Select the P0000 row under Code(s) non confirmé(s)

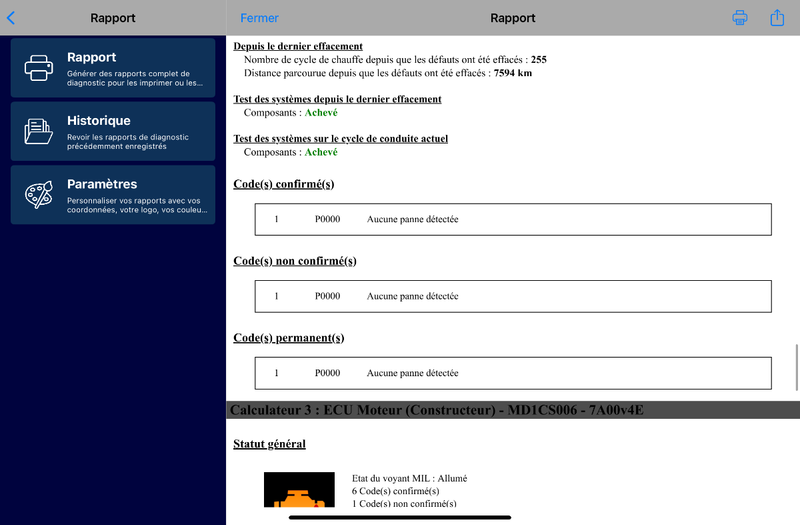pos(512,296)
